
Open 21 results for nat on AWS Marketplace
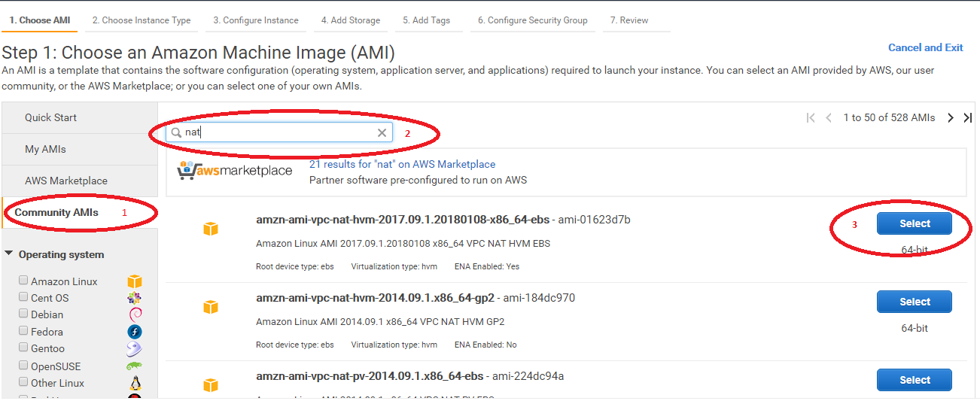point(403,164)
